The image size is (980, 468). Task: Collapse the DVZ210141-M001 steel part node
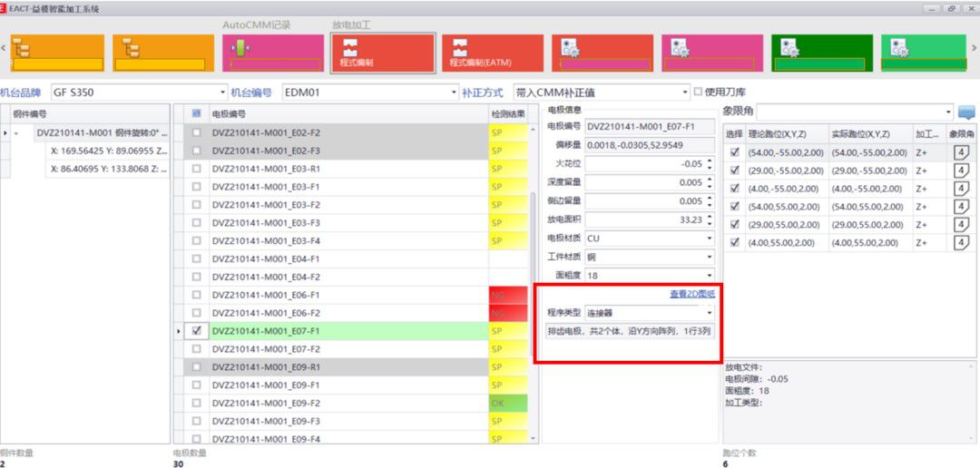[x=15, y=133]
